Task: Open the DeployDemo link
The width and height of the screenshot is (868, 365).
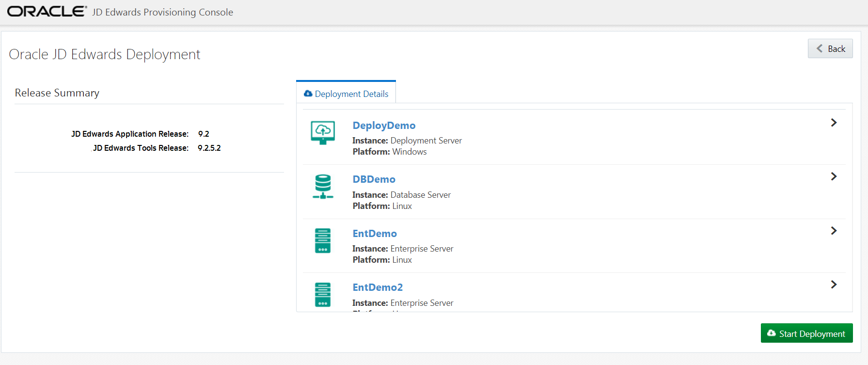Action: [384, 126]
